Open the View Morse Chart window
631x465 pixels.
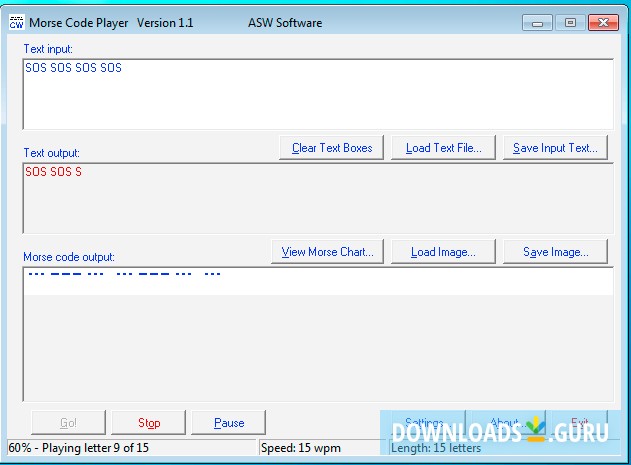pyautogui.click(x=327, y=252)
